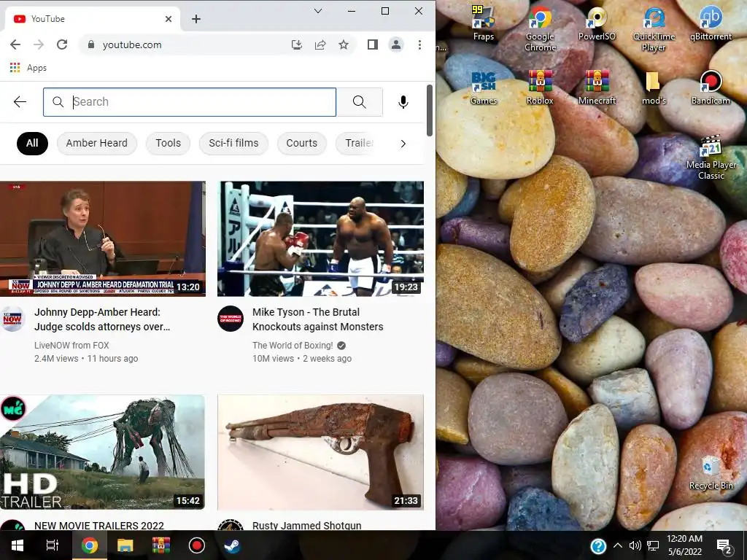Select the Games desktop icon

pos(483,87)
